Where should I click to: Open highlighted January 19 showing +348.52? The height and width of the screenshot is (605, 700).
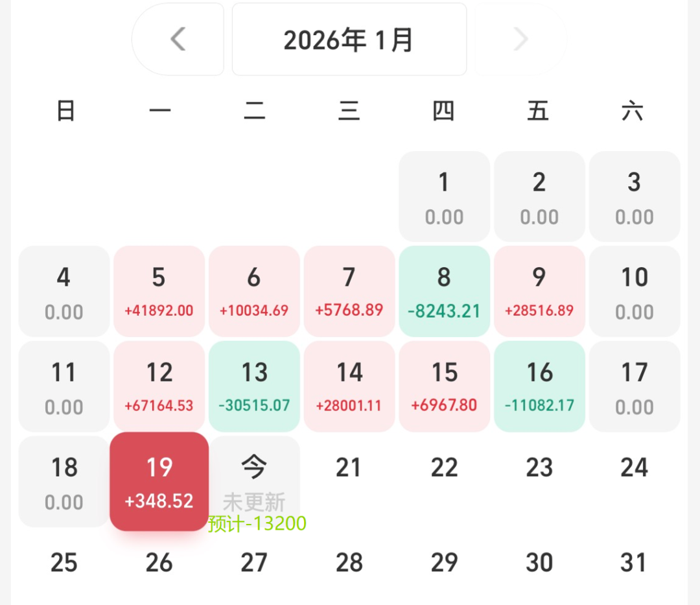pyautogui.click(x=159, y=482)
